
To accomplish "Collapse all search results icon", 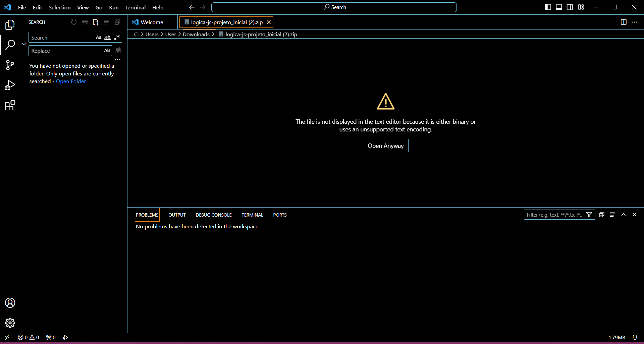I will [x=117, y=22].
